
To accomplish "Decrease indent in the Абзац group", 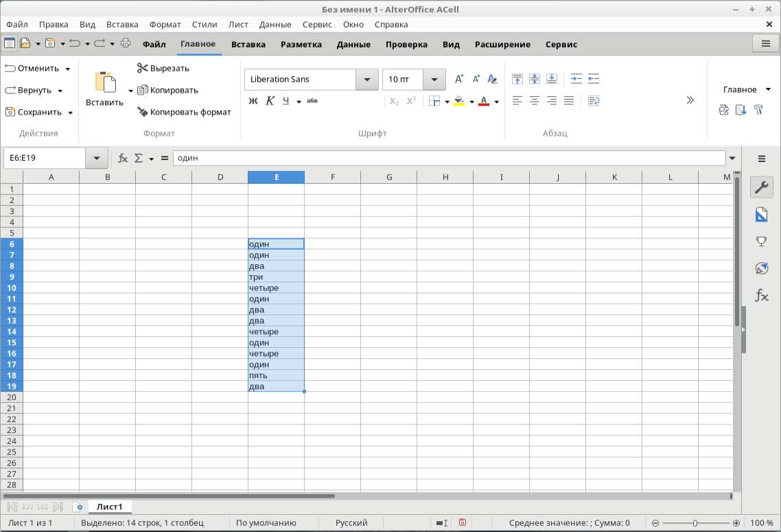I will [593, 79].
